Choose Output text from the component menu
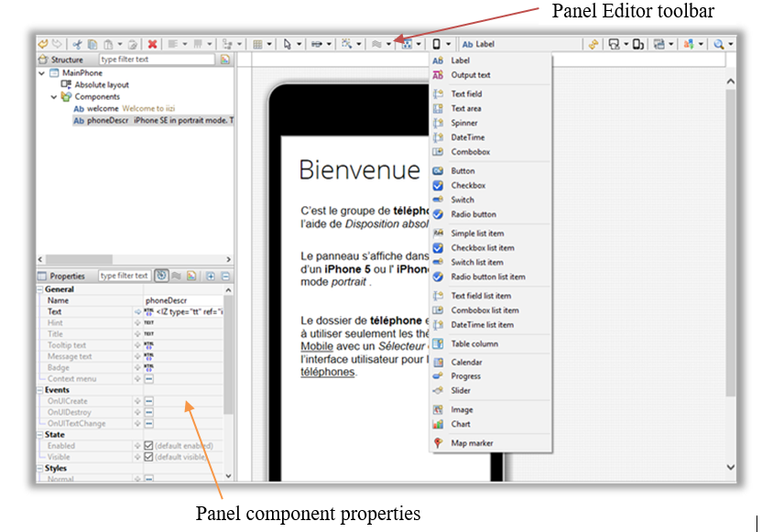The image size is (762, 532). 491,75
